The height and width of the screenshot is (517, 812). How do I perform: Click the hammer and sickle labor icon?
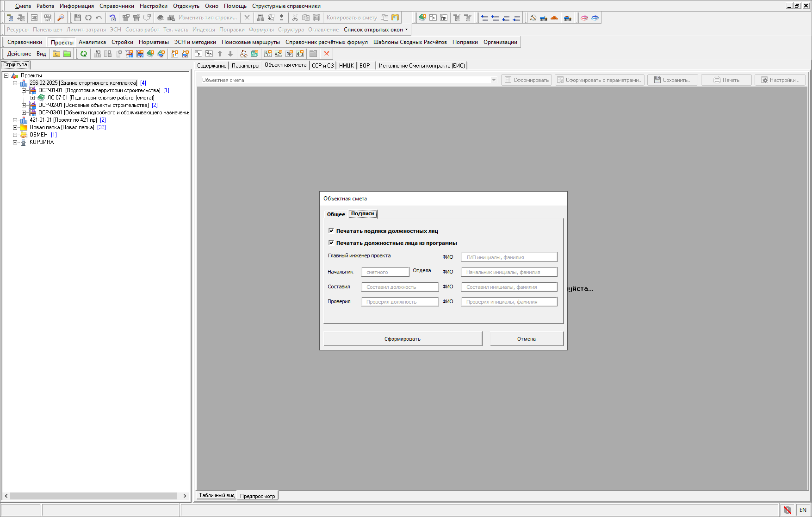click(533, 18)
